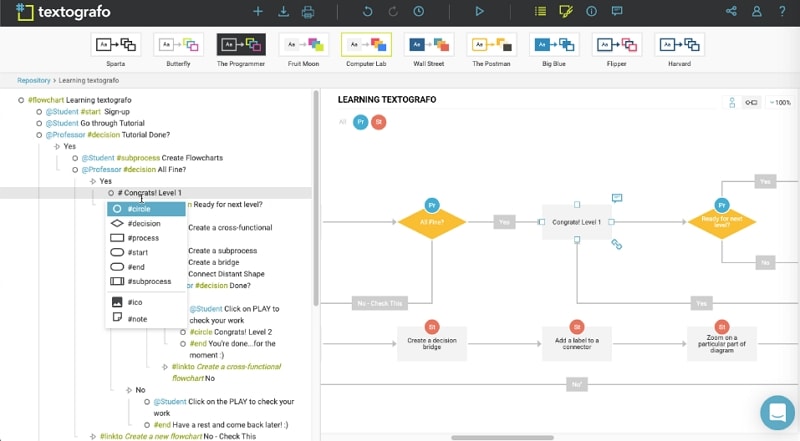
Task: Choose #end from shape menu
Action: [x=146, y=267]
